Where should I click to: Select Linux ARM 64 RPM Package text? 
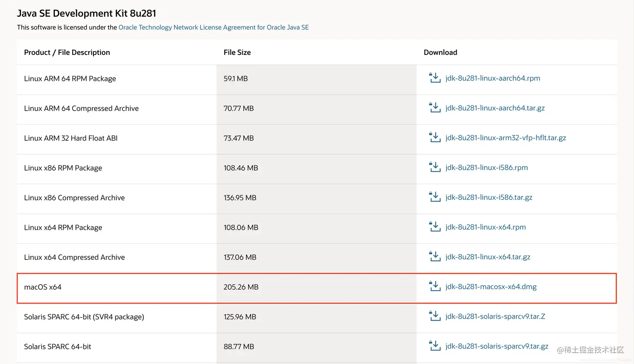(x=70, y=78)
